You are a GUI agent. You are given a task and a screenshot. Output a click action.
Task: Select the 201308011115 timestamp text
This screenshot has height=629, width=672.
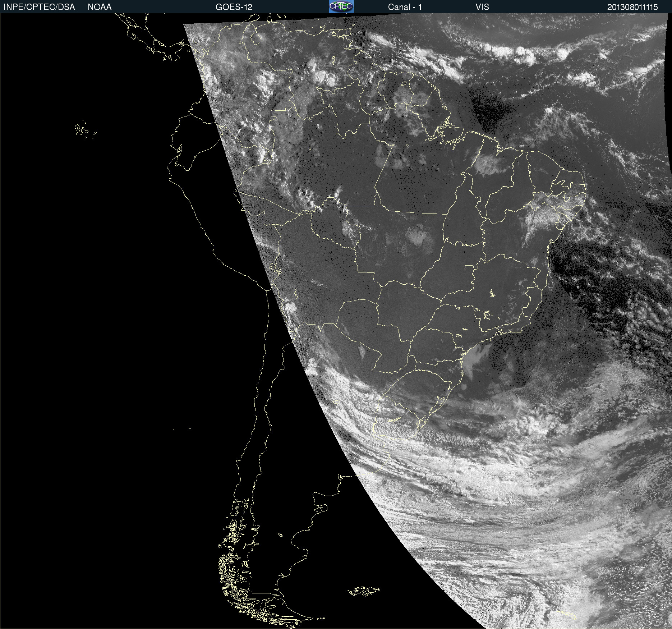coord(632,7)
